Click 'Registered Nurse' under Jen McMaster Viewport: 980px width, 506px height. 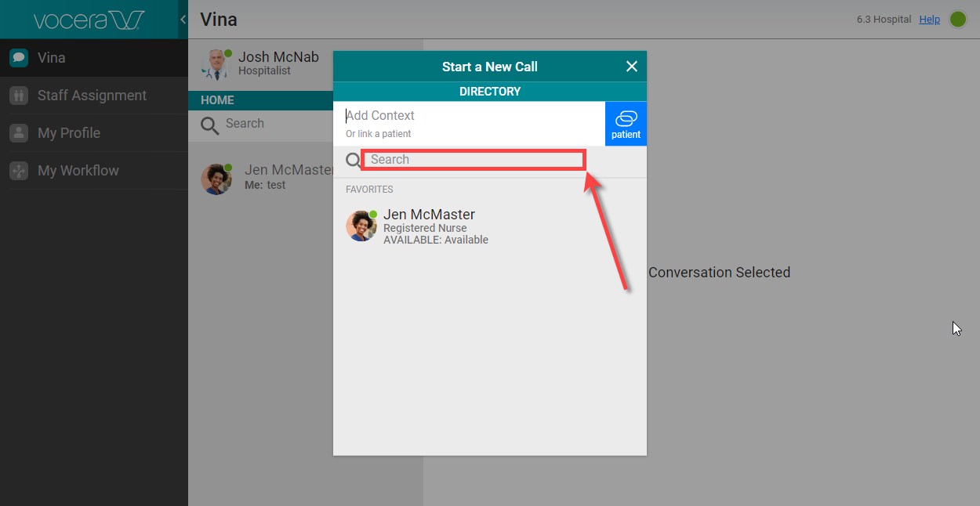pos(425,228)
